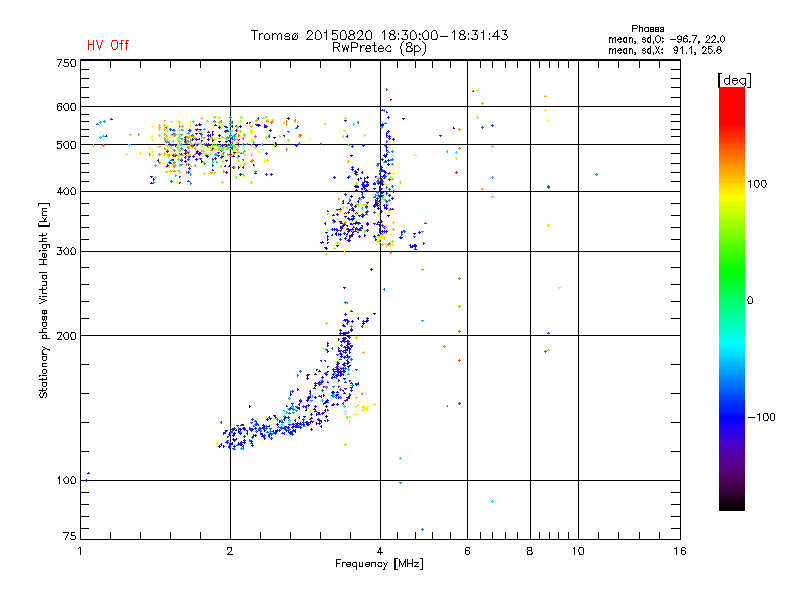Click the y-axis '300' tick label
This screenshot has height=600, width=800.
click(66, 252)
